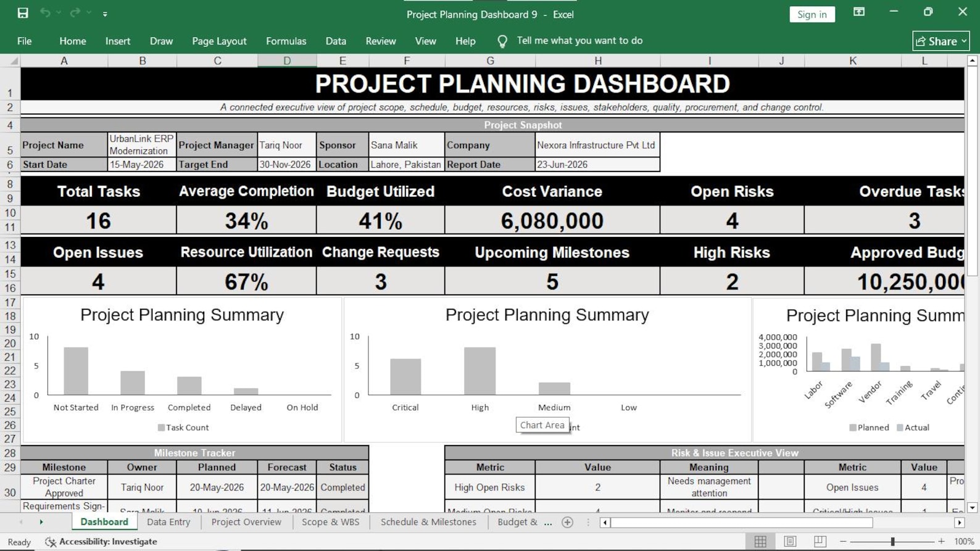Click the vertical scrollbar down arrow
This screenshot has width=980, height=551.
973,508
